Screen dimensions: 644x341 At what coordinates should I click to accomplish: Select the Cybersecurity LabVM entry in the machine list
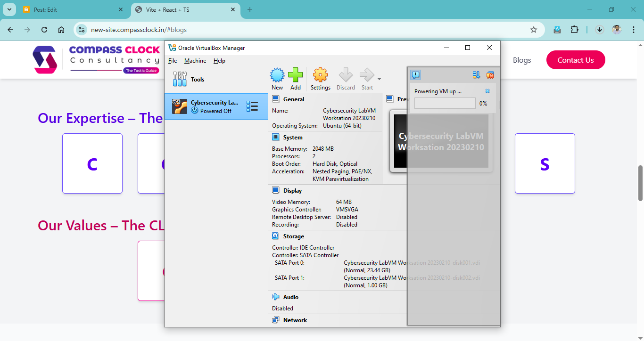tap(216, 106)
